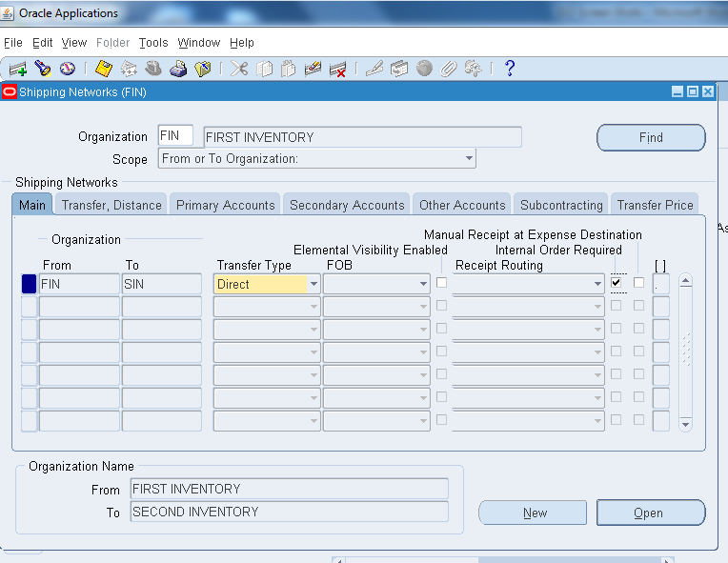Screen dimensions: 728x563
Task: Click the Cut scissors icon
Action: [x=239, y=69]
